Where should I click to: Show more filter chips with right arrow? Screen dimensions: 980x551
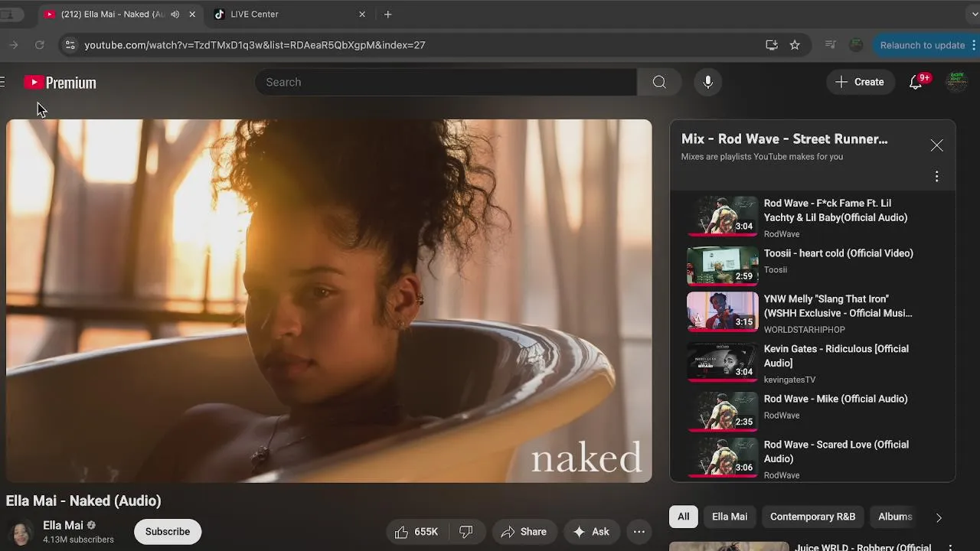939,517
